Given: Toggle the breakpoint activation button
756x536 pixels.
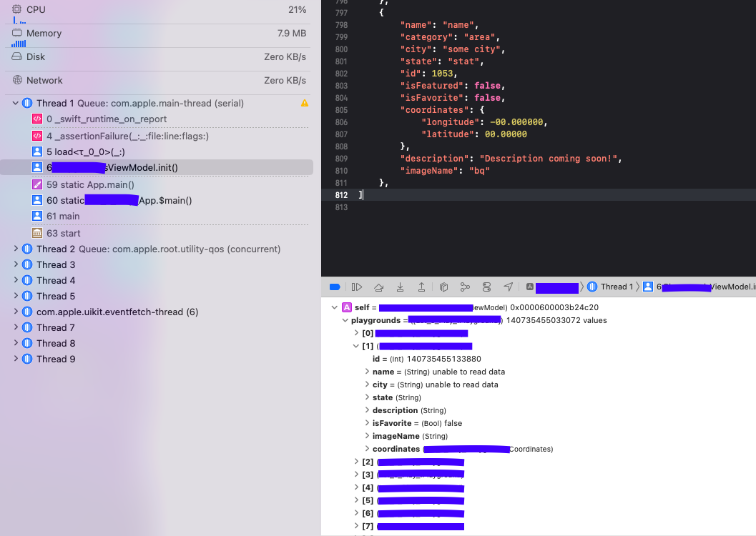Looking at the screenshot, I should 334,286.
